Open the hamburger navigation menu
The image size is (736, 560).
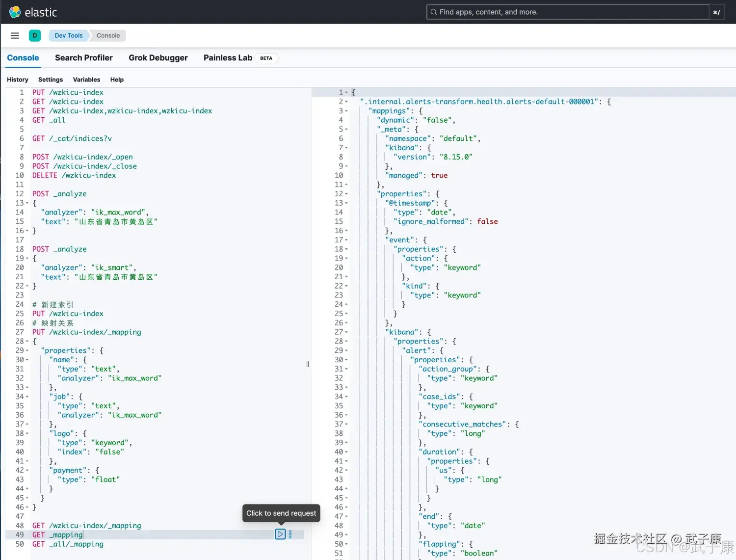pyautogui.click(x=15, y=35)
